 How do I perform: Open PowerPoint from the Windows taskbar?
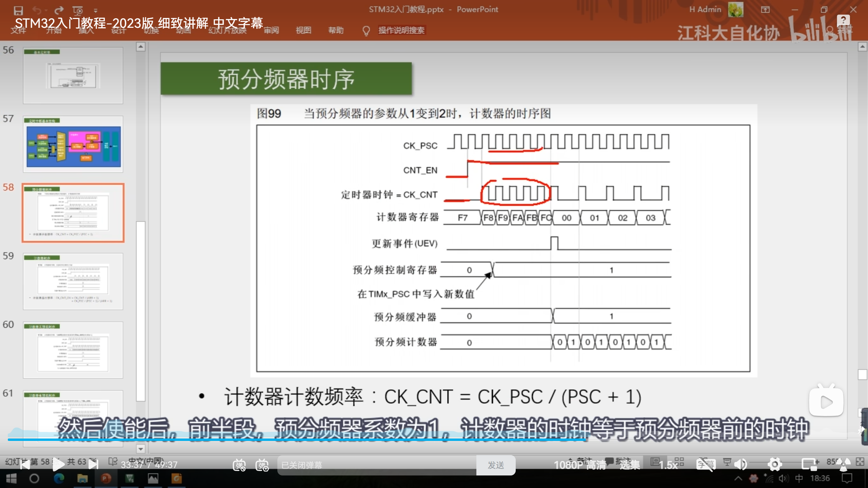(x=106, y=479)
